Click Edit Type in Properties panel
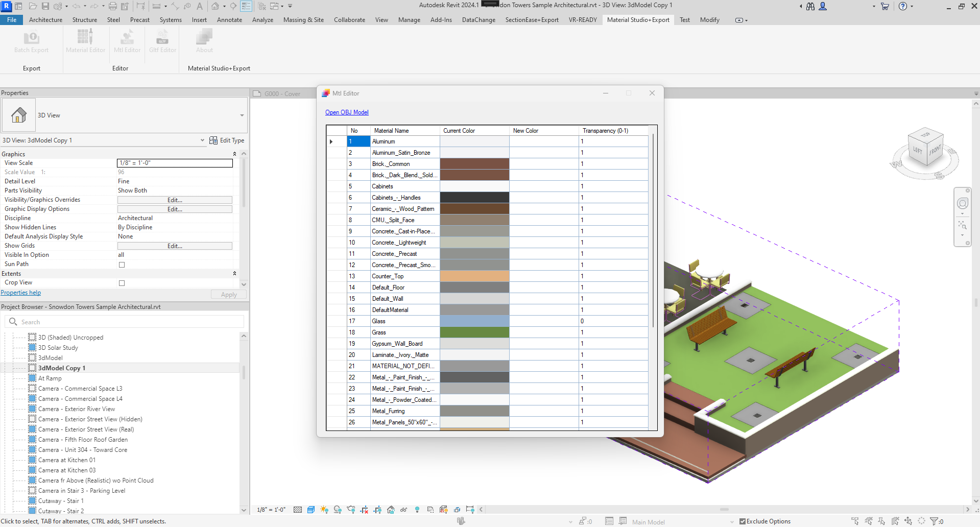Image resolution: width=980 pixels, height=527 pixels. [x=227, y=140]
